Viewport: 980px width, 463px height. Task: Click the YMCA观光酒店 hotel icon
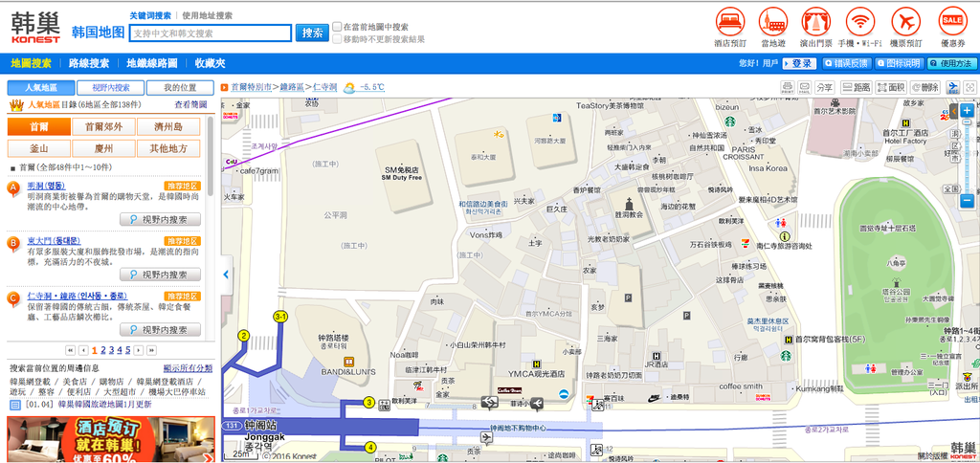click(x=536, y=364)
